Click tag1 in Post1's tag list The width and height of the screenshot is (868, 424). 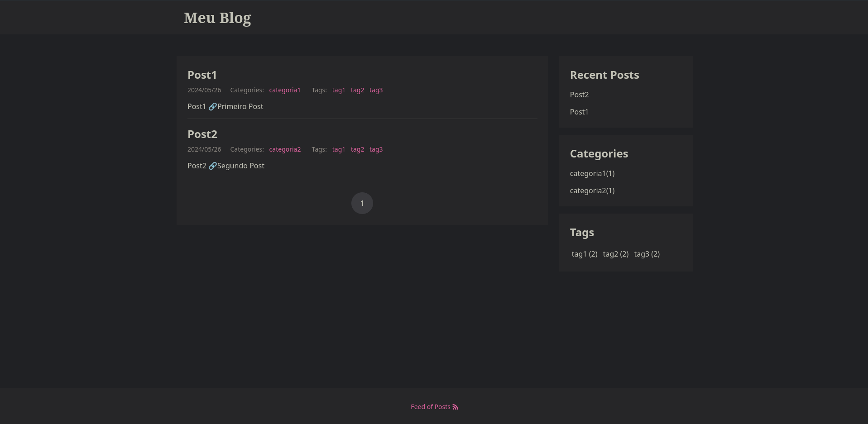pos(339,90)
